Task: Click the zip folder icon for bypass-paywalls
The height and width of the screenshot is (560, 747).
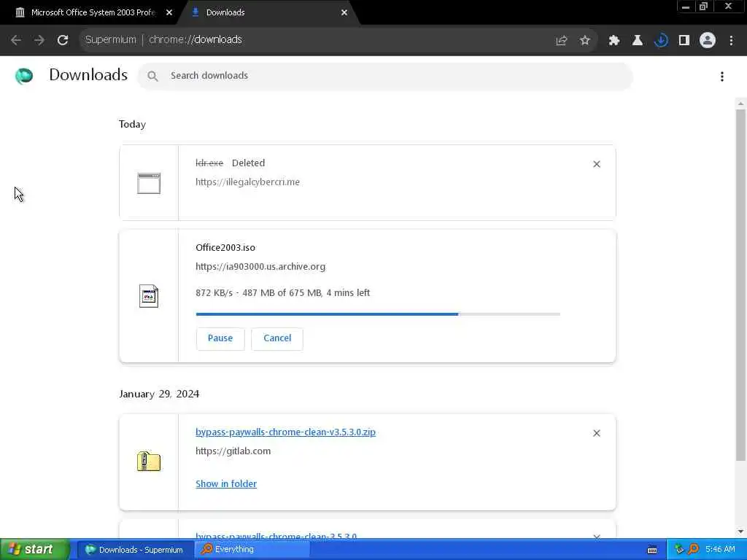Action: [x=149, y=461]
